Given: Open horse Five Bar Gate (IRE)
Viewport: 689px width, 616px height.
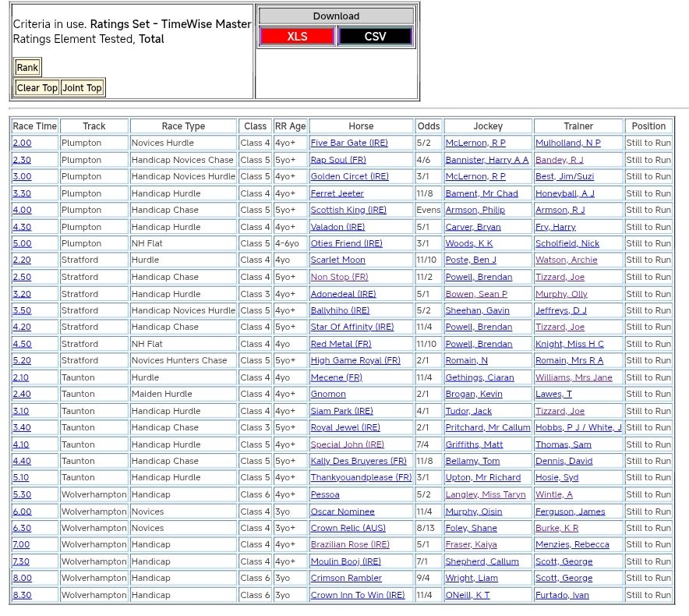Looking at the screenshot, I should (x=349, y=143).
